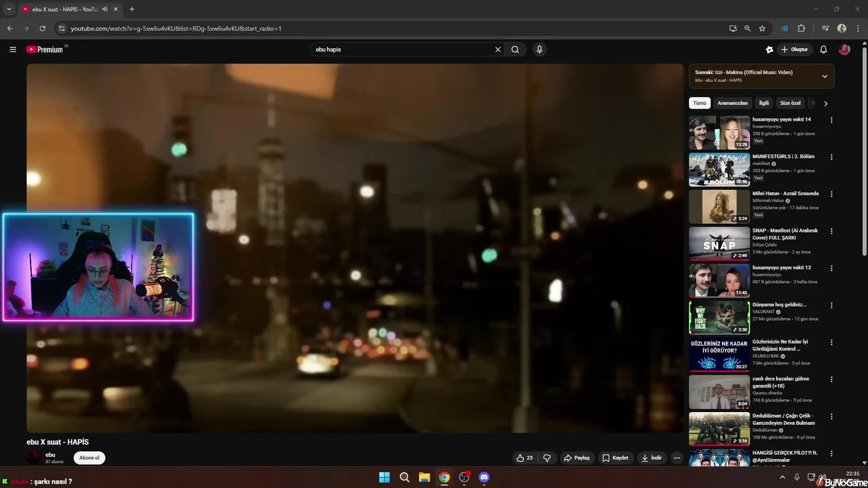Reload the page in browser
Screen dimensions: 868x488
coord(42,28)
